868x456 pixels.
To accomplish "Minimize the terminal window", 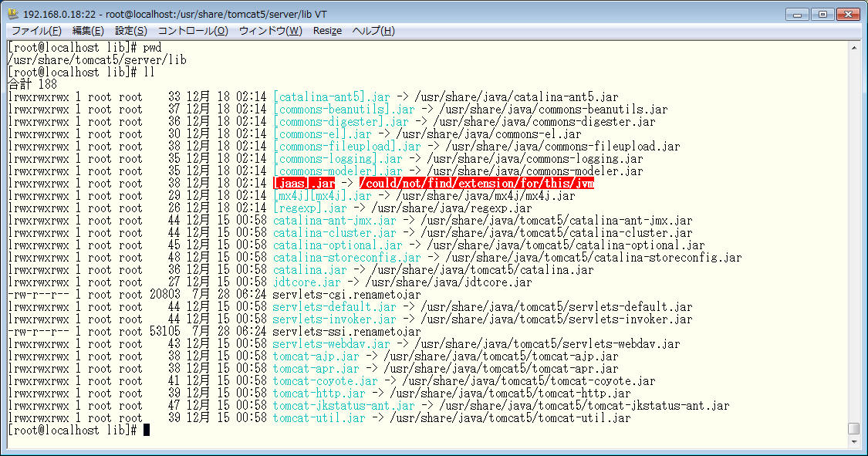I will point(798,14).
